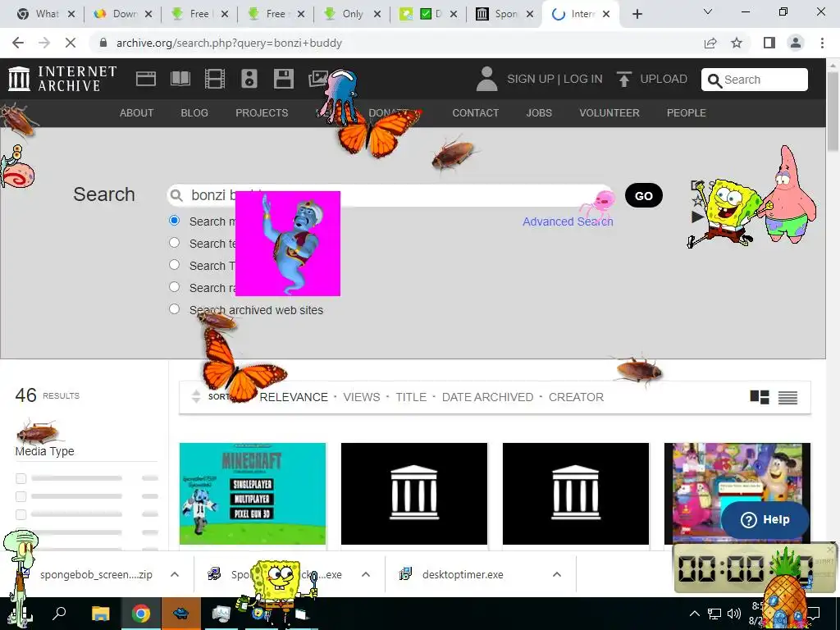Open the PROJECTS menu item

(x=262, y=113)
